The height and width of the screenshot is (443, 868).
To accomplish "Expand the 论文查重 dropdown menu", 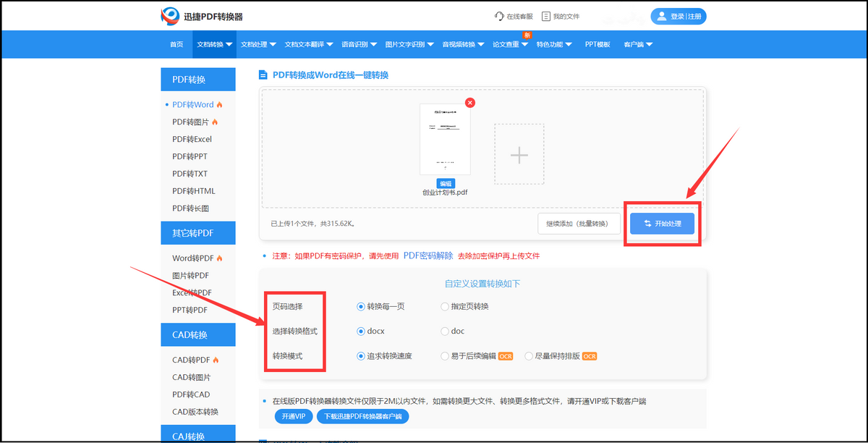I will coord(510,44).
